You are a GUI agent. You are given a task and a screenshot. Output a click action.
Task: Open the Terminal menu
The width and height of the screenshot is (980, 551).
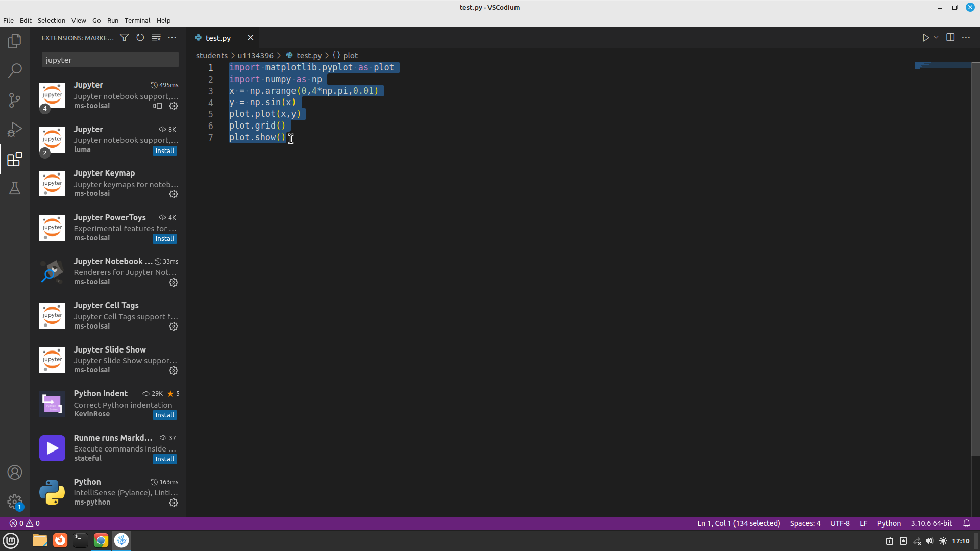point(137,21)
